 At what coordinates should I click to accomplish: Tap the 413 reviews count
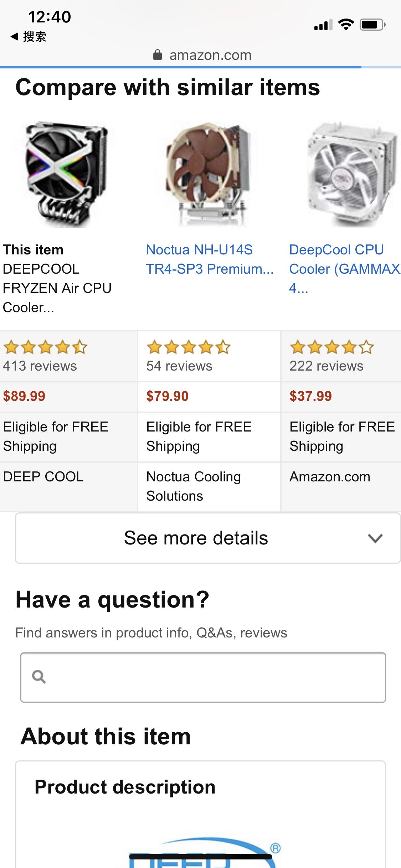[x=40, y=366]
